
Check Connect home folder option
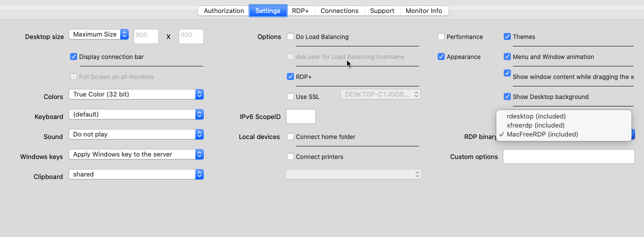(290, 136)
